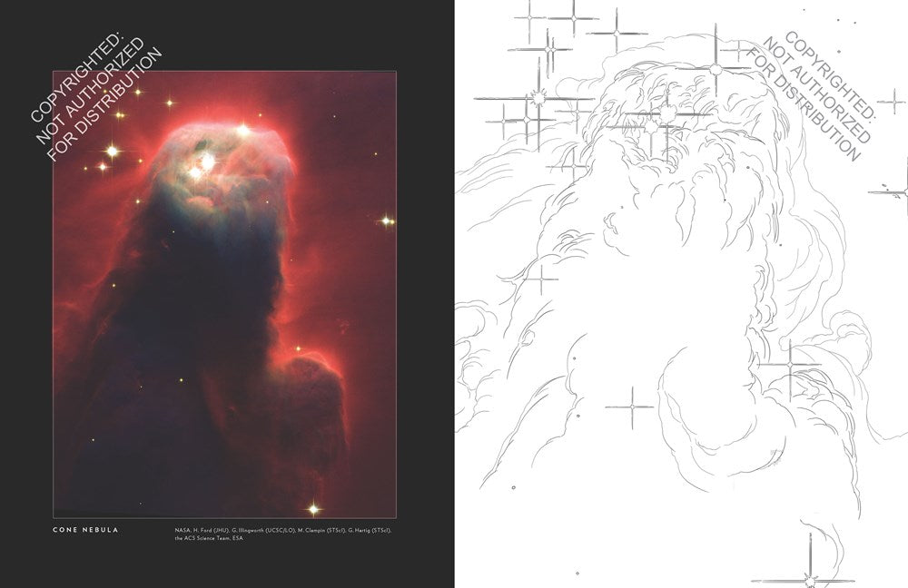908x588 pixels.
Task: Select the CONE NEBULA caption label
Action: [85, 525]
